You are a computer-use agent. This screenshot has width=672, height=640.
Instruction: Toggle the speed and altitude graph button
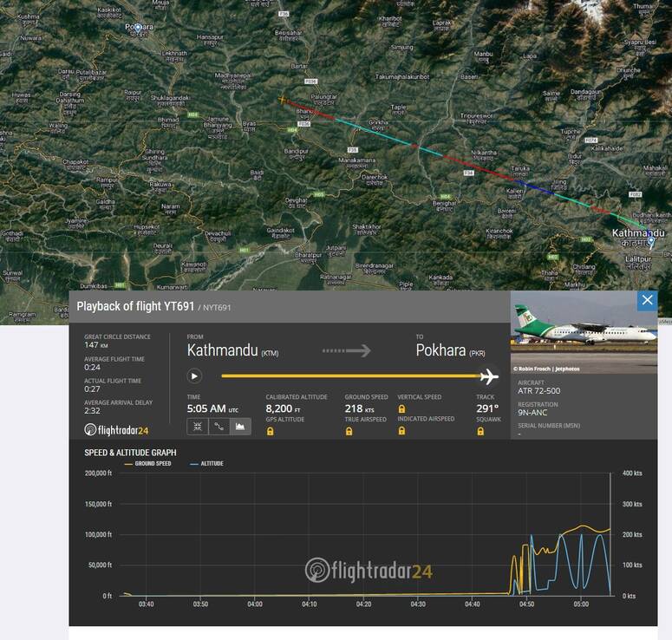click(240, 427)
